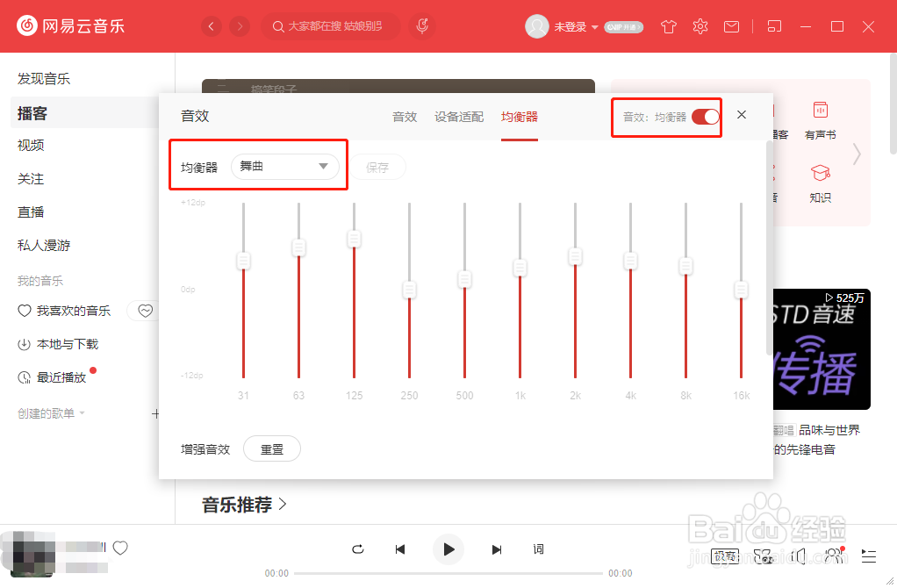Click the volume speaker icon
The image size is (897, 588).
click(x=799, y=556)
